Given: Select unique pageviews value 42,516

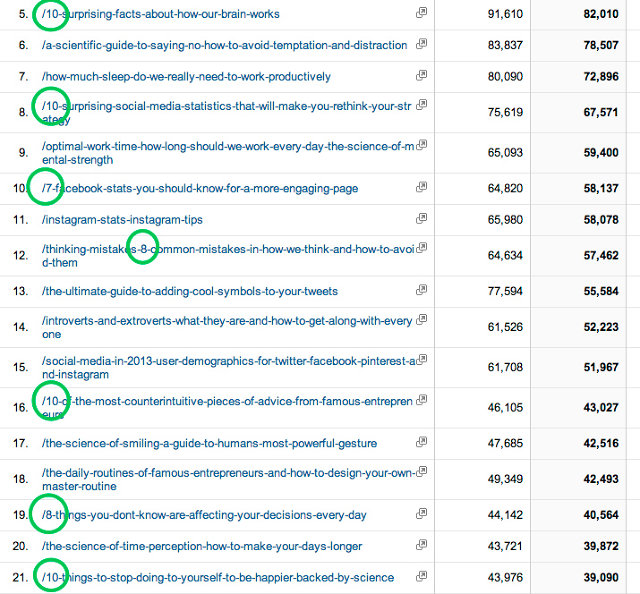Looking at the screenshot, I should tap(601, 443).
